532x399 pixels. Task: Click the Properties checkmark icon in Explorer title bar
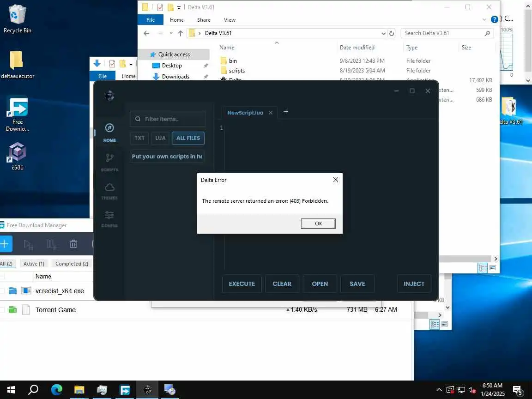(x=160, y=7)
